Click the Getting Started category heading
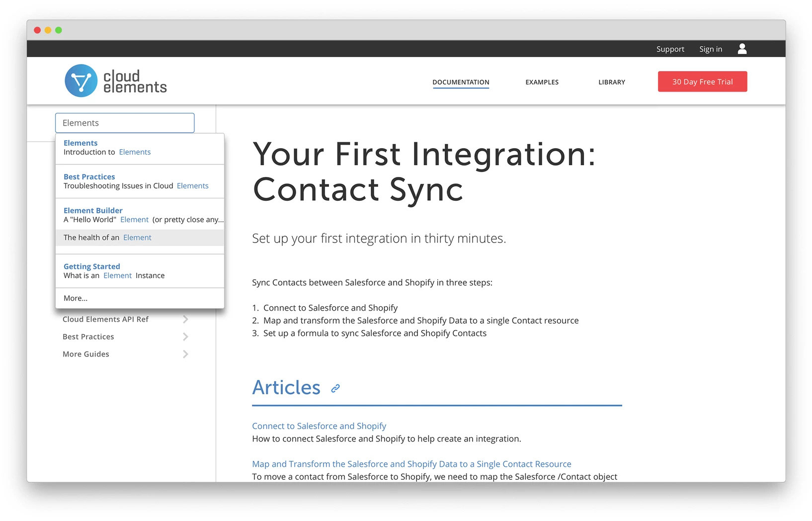 tap(92, 266)
